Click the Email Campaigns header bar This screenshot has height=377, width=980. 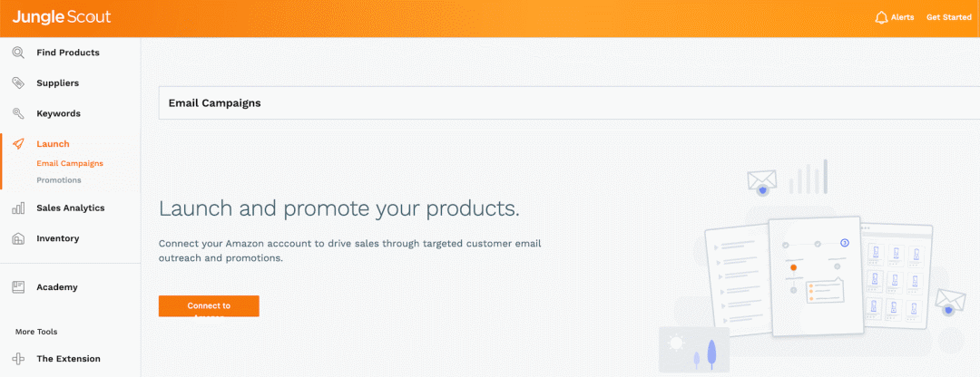pyautogui.click(x=569, y=103)
